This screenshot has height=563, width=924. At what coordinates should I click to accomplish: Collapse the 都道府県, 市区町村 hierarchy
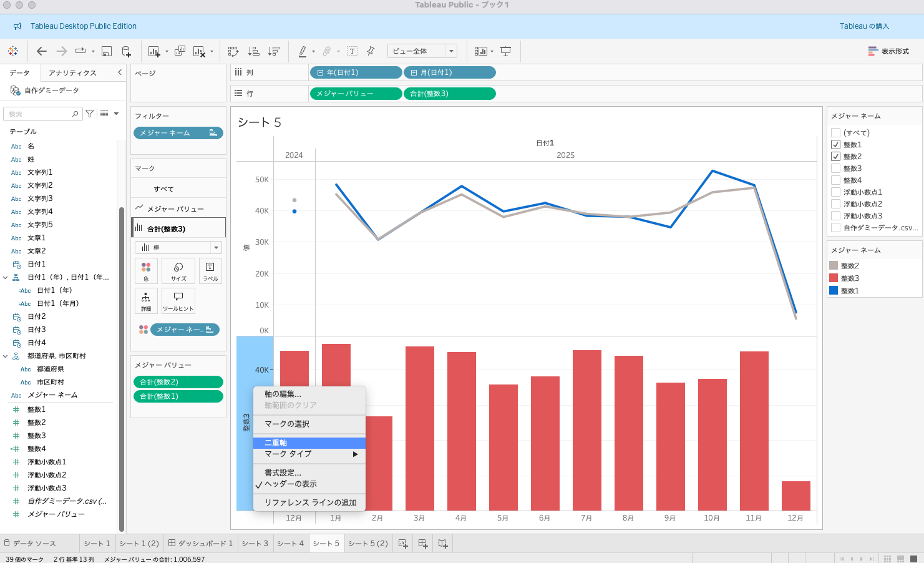(x=6, y=356)
